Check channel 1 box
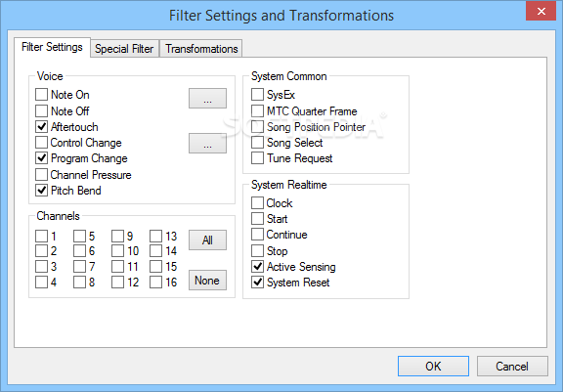This screenshot has height=392, width=563. [41, 237]
